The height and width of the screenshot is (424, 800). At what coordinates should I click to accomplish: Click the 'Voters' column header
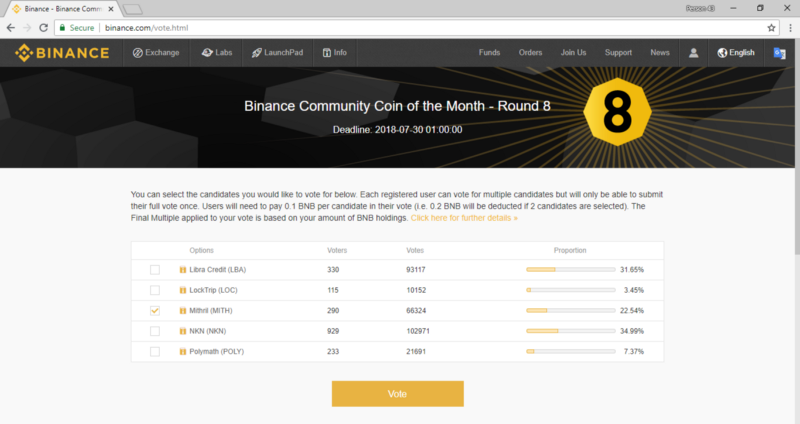tap(337, 250)
